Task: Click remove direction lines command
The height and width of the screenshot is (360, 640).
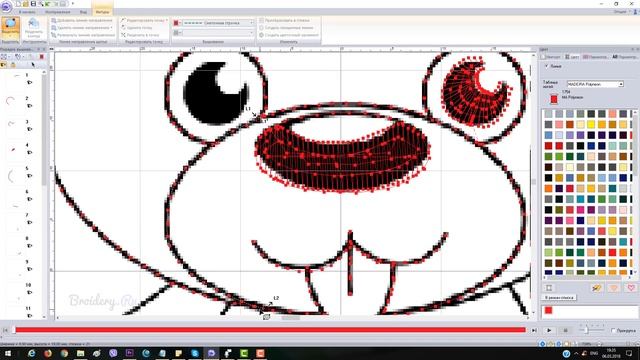Action: 82,28
